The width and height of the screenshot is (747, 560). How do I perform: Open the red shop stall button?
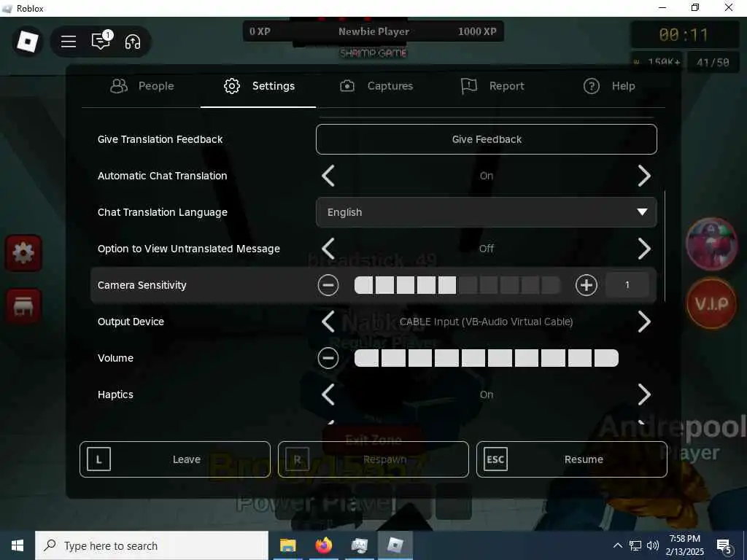click(x=23, y=306)
